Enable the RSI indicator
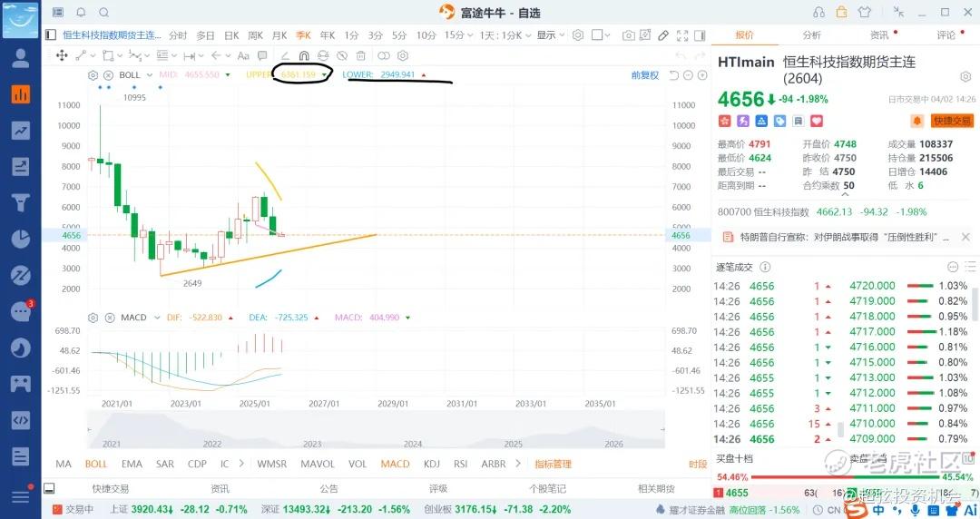The image size is (980, 519). 461,464
